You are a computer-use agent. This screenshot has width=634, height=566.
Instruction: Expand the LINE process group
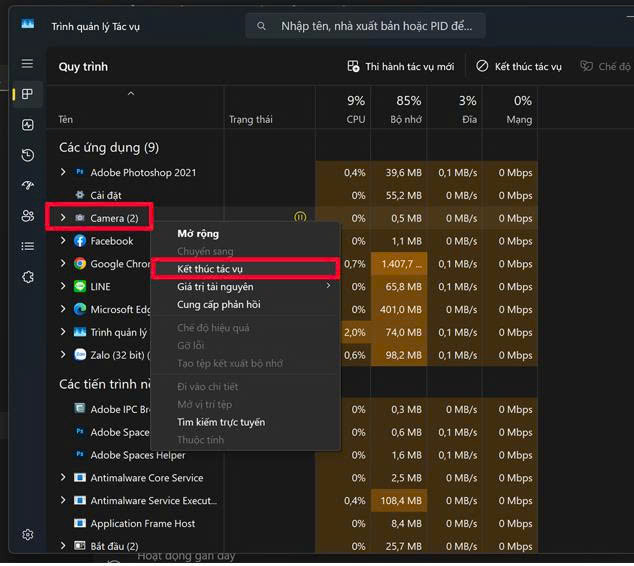[x=63, y=286]
